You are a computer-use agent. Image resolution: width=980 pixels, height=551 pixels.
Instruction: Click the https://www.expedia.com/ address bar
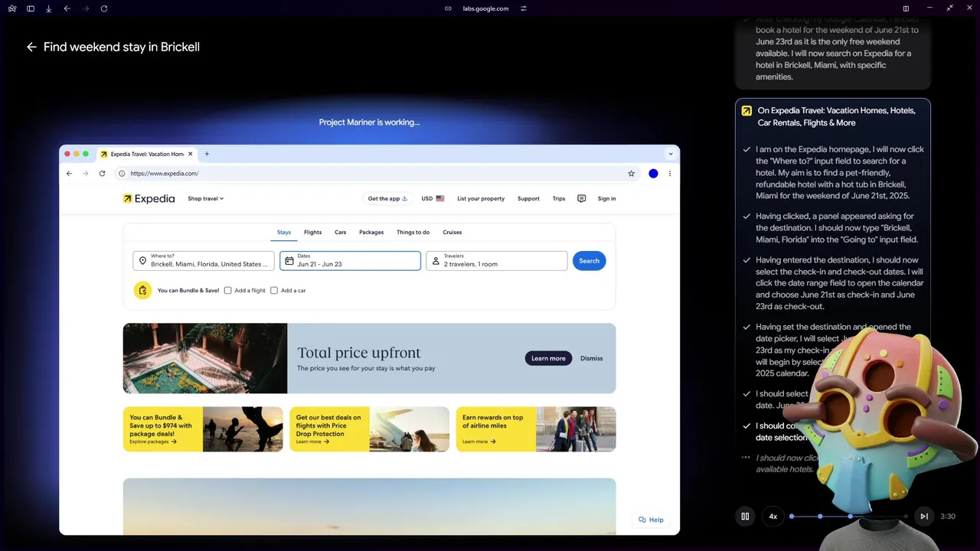pyautogui.click(x=378, y=174)
